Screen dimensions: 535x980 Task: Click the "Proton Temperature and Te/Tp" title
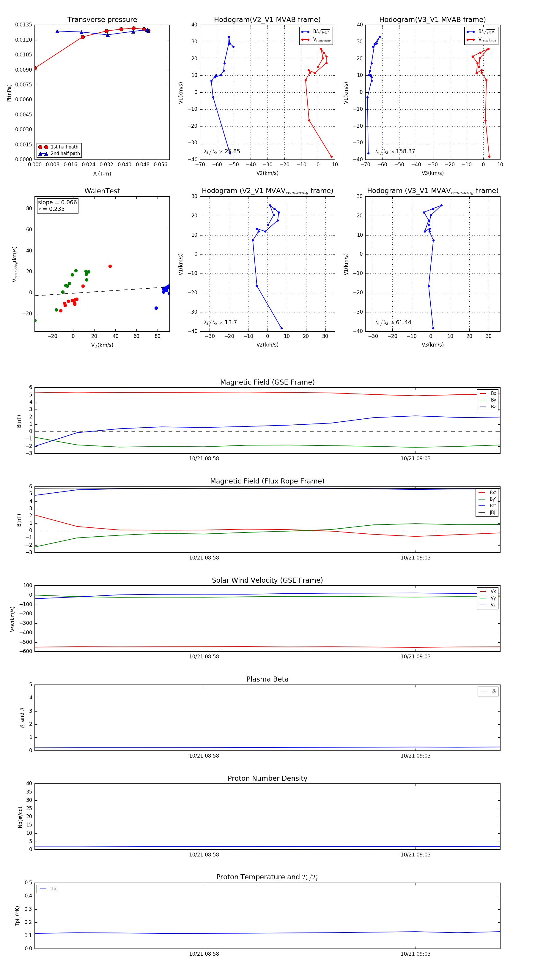pos(267,877)
